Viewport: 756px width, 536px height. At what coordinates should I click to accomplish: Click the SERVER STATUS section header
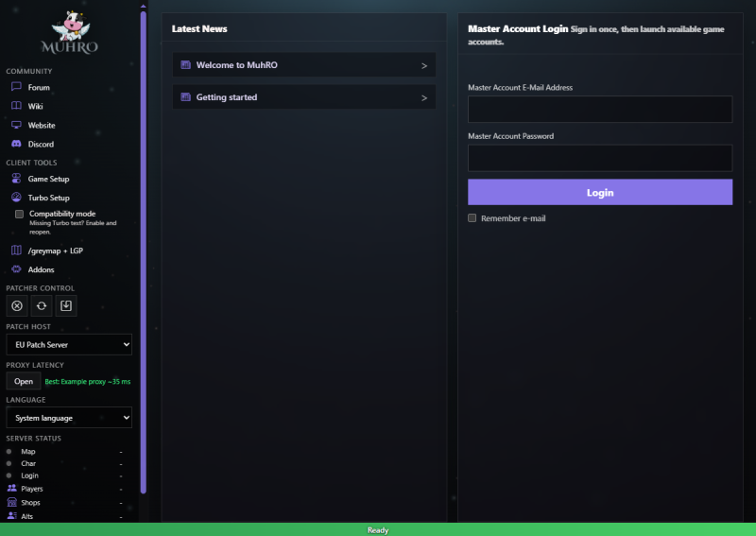(x=33, y=438)
